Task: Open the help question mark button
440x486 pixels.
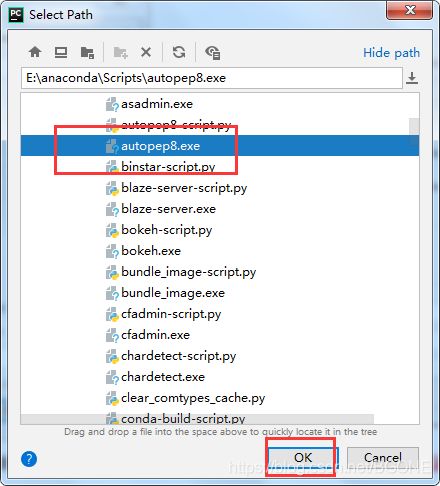Action: 29,459
